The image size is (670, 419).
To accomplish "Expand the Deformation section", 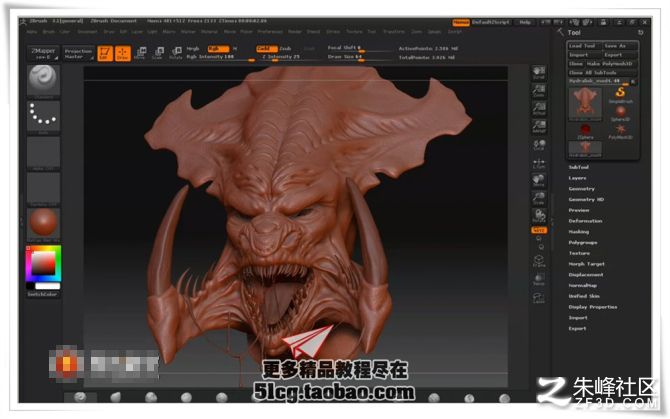I will pyautogui.click(x=585, y=221).
